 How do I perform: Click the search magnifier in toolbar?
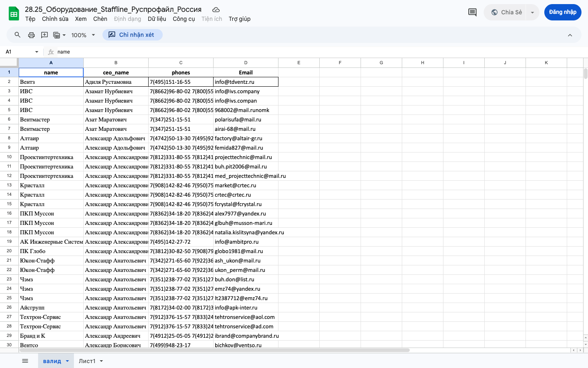tap(18, 35)
